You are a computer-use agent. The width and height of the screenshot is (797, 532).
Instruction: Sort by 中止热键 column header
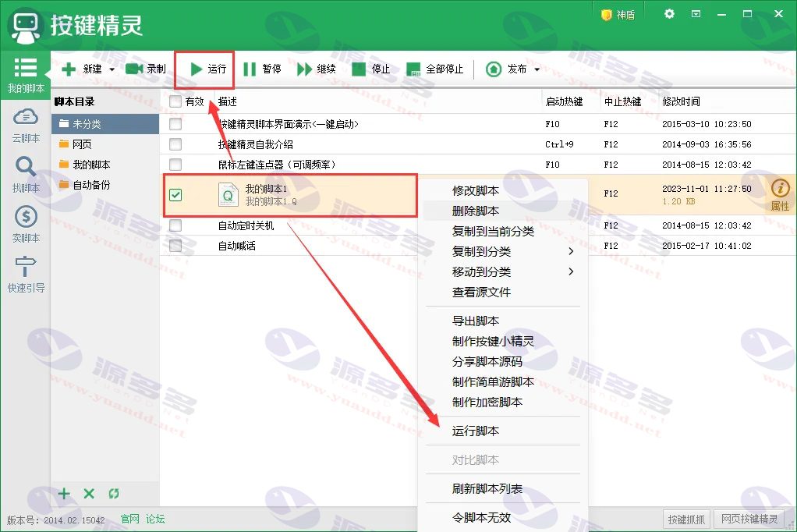[622, 101]
